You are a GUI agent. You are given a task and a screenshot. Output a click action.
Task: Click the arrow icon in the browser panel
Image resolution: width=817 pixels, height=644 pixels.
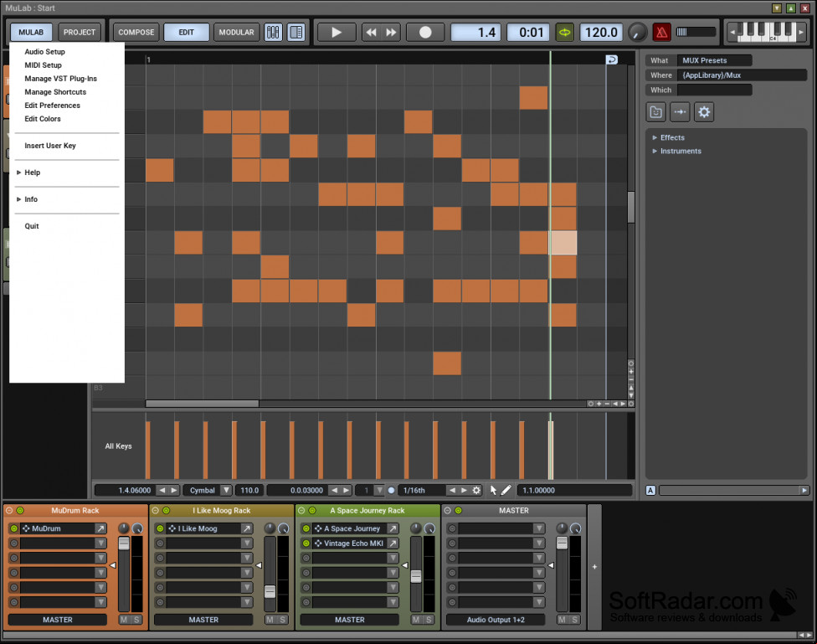coord(680,111)
